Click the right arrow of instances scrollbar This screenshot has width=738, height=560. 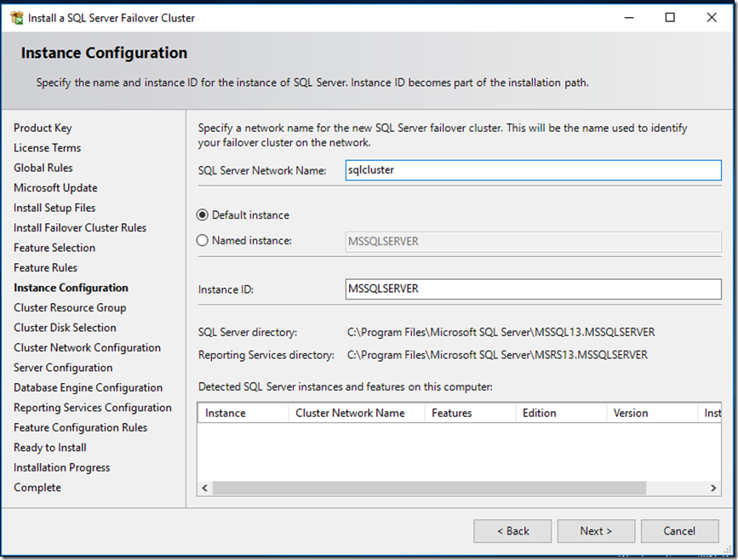[713, 488]
